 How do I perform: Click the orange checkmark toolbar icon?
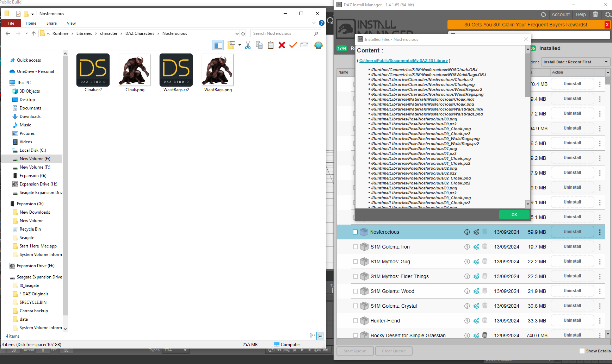(293, 45)
